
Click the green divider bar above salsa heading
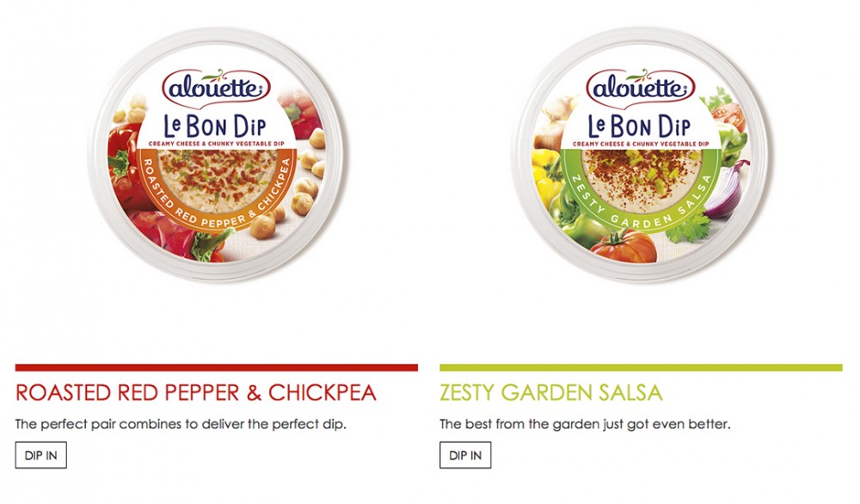642,367
